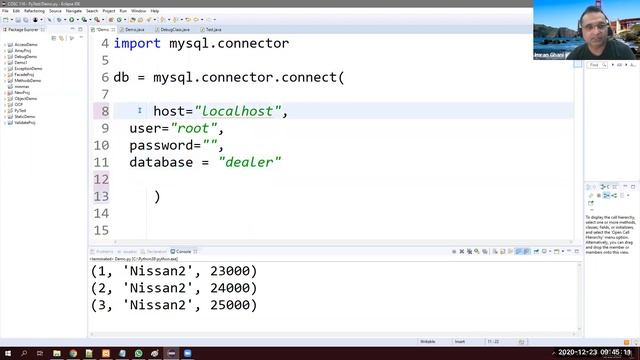Image resolution: width=640 pixels, height=360 pixels.
Task: Maximize the Package Explorer view
Action: pyautogui.click(x=80, y=29)
